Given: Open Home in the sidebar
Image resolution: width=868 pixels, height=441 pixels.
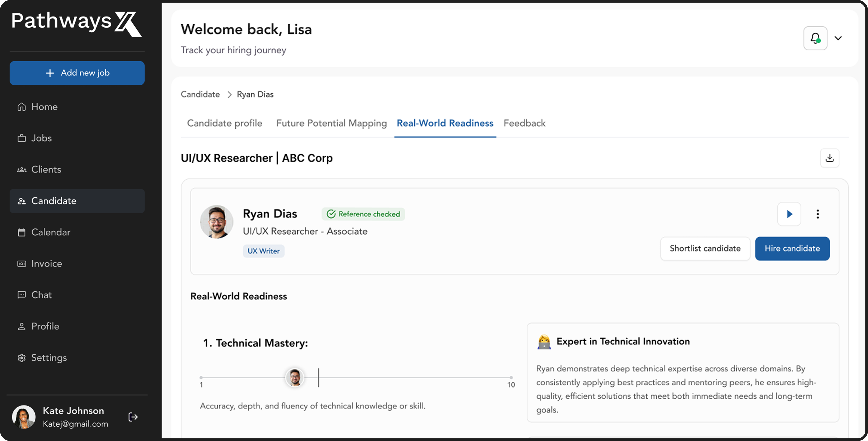Looking at the screenshot, I should pyautogui.click(x=77, y=107).
